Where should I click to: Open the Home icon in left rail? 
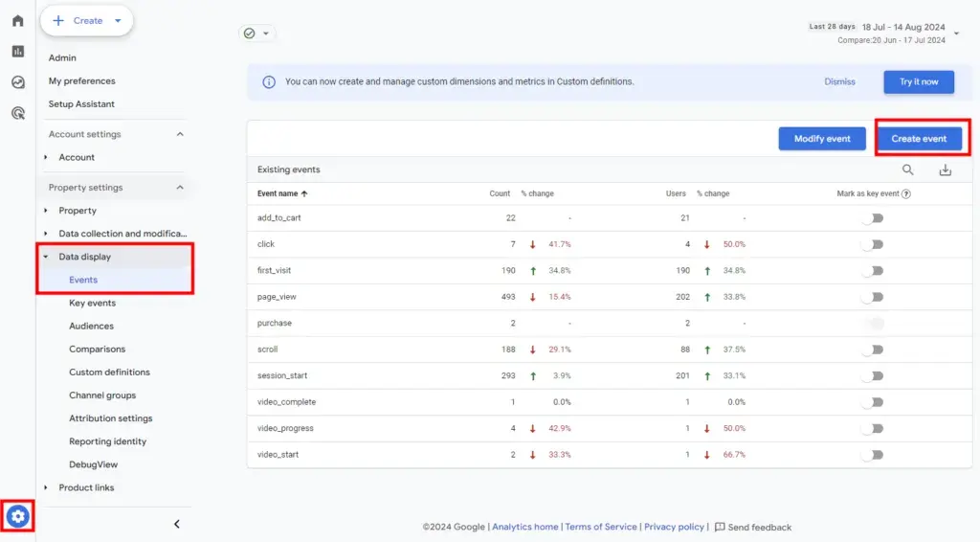[17, 20]
